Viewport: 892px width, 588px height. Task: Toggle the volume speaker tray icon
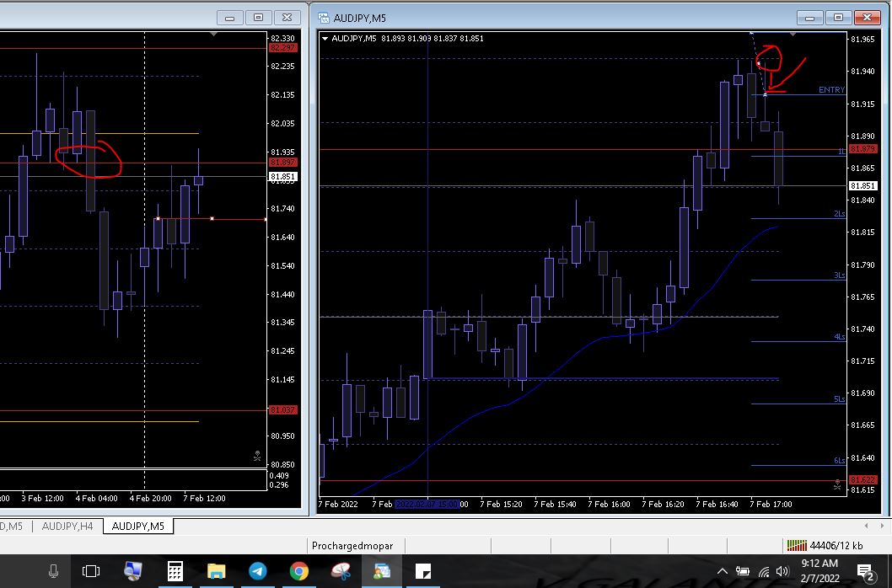tap(782, 572)
